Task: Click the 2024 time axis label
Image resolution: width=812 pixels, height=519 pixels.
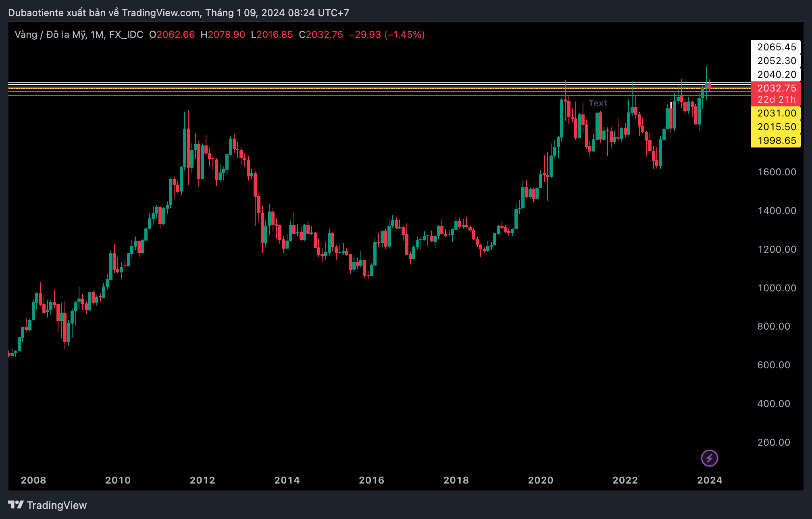Action: pyautogui.click(x=710, y=480)
